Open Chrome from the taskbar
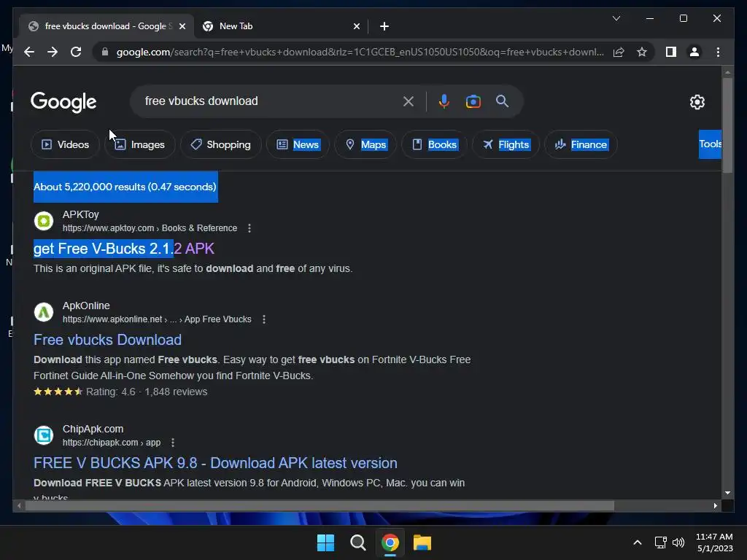 [x=390, y=542]
